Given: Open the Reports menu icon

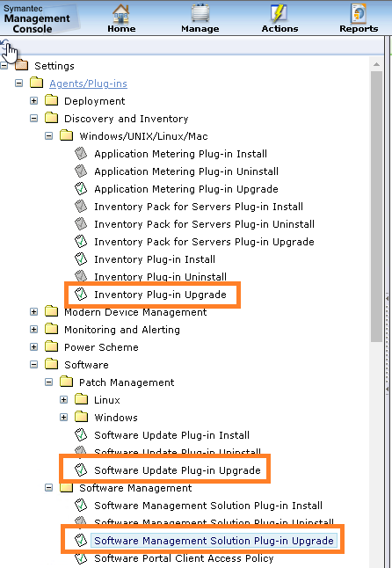Looking at the screenshot, I should click(x=359, y=14).
